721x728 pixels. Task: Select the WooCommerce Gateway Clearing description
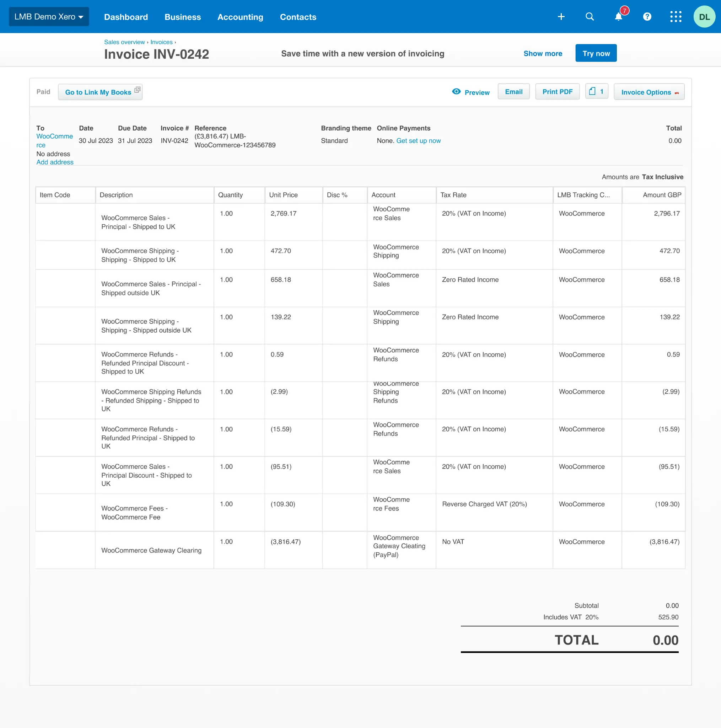[155, 550]
